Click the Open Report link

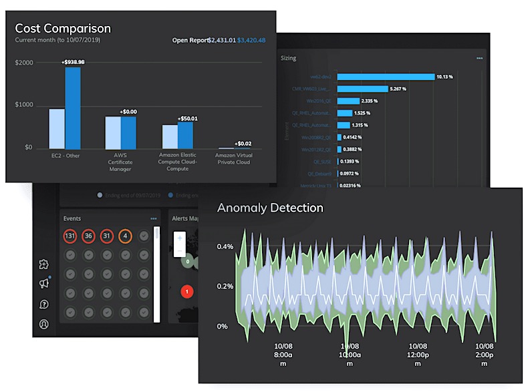189,40
